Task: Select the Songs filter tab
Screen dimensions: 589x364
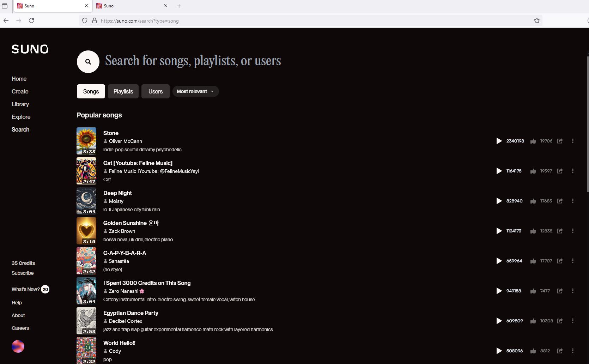Action: click(x=91, y=91)
